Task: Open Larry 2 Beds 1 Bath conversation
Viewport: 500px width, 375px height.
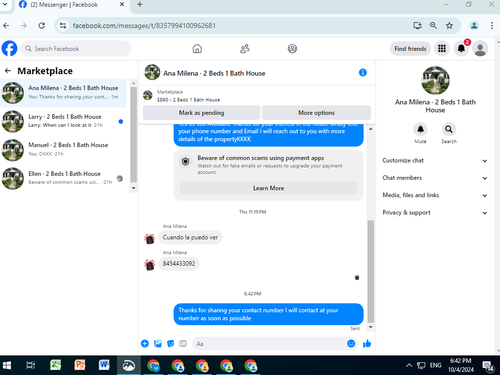Action: tap(63, 121)
